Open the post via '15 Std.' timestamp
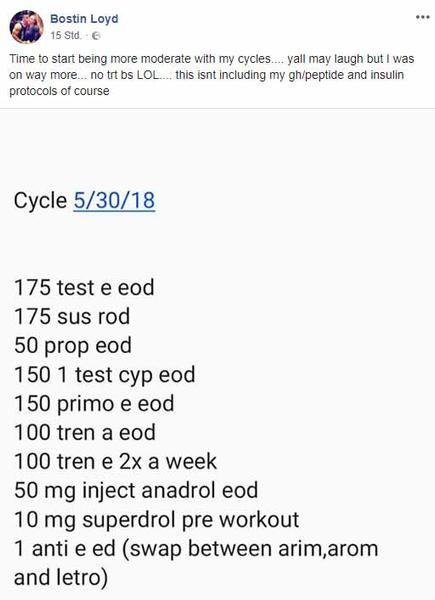The height and width of the screenshot is (600, 435). coord(66,36)
